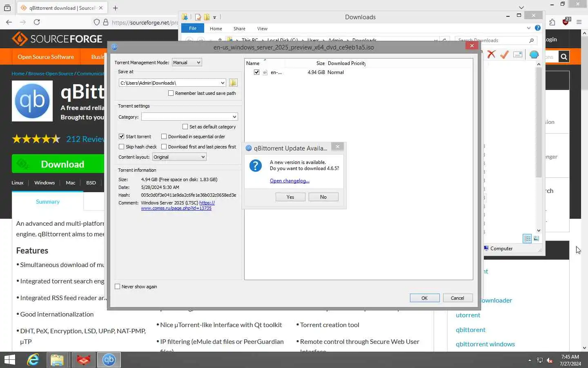Image resolution: width=588 pixels, height=368 pixels.
Task: Click the orange checkmark icon in Explorer toolbar
Action: pos(504,54)
